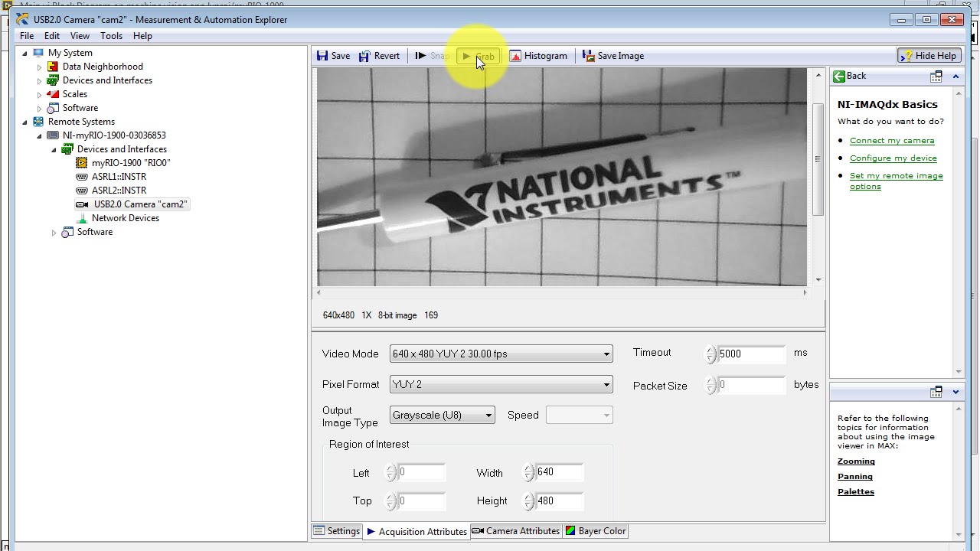Click the Save toolbar button

pos(334,56)
